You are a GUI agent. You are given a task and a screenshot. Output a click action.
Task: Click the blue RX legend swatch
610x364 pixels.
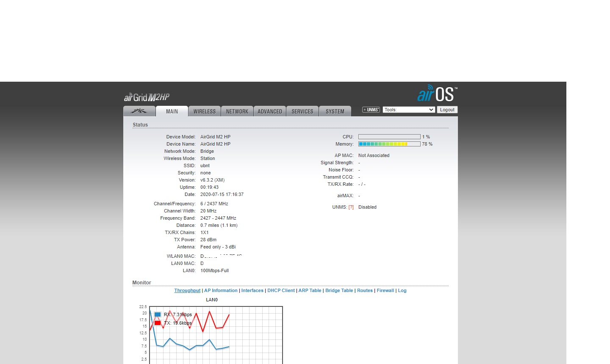pos(158,314)
